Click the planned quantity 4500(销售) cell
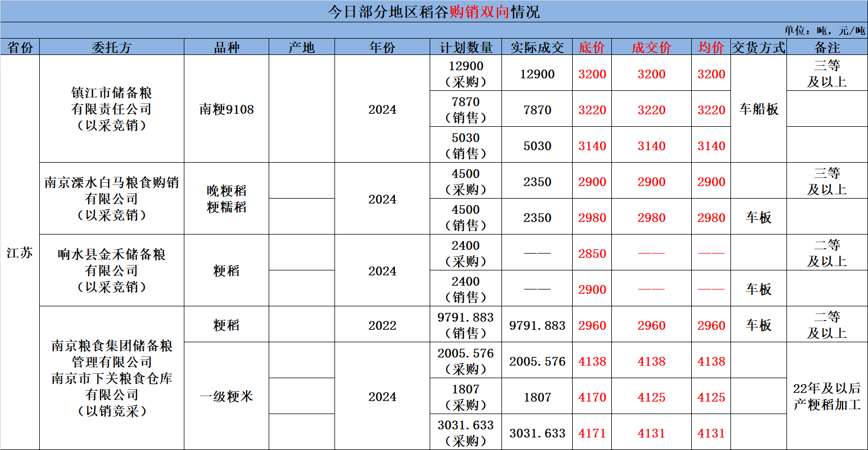Image resolution: width=868 pixels, height=450 pixels. point(466,217)
